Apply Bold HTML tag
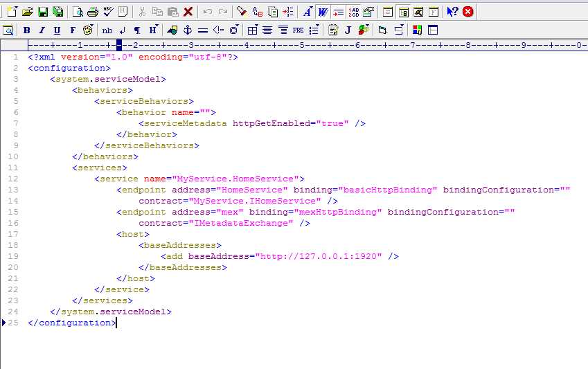The width and height of the screenshot is (588, 369). (x=26, y=30)
